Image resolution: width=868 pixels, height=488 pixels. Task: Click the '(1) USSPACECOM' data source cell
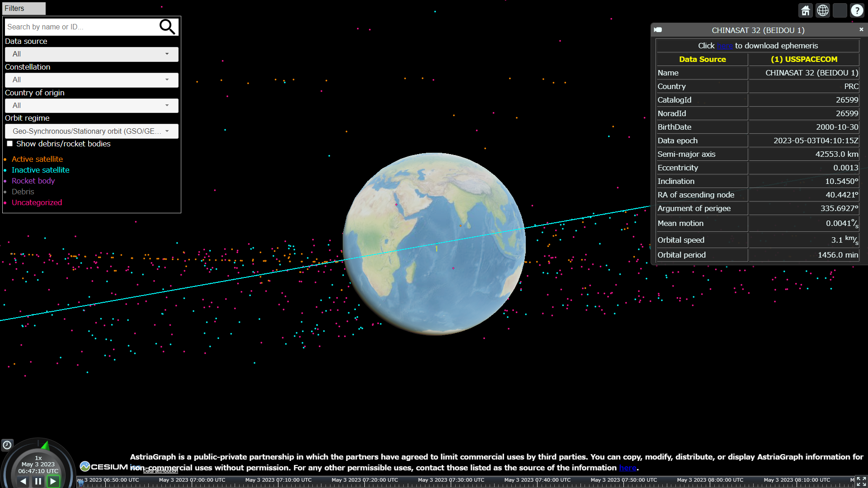tap(804, 59)
